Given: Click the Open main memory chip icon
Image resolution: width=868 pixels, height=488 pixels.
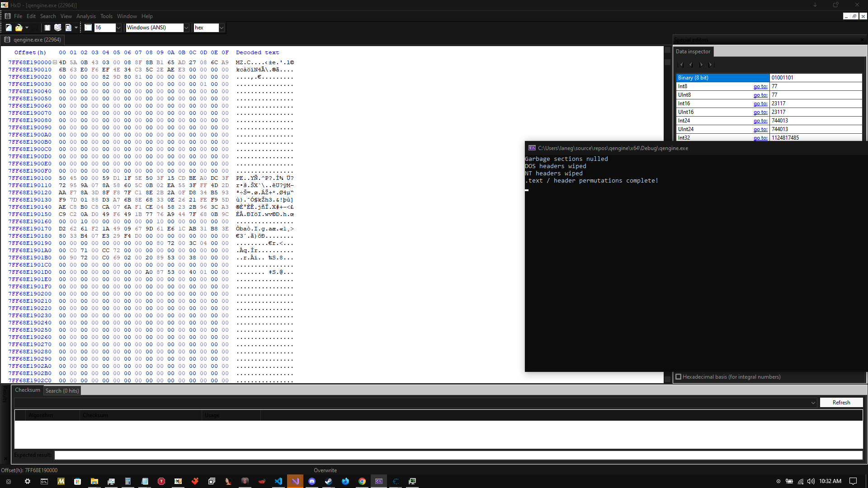Looking at the screenshot, I should pos(47,28).
